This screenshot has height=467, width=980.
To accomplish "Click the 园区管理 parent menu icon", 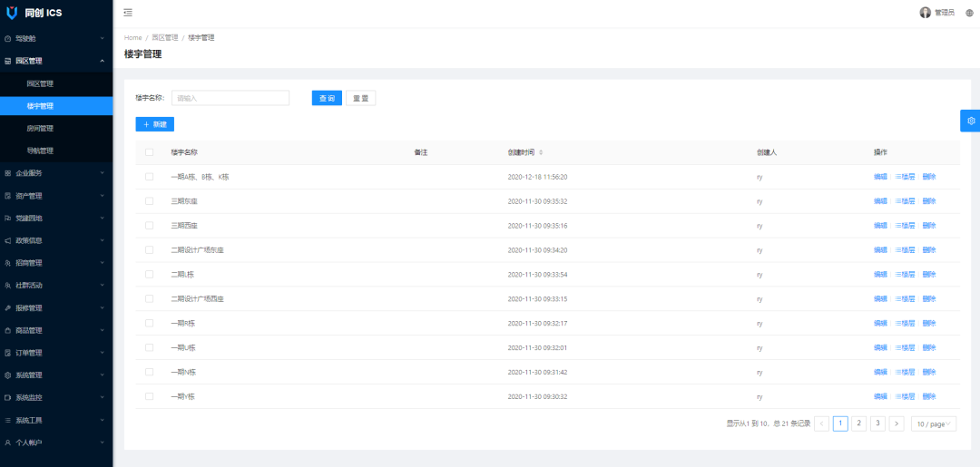I will tap(7, 61).
